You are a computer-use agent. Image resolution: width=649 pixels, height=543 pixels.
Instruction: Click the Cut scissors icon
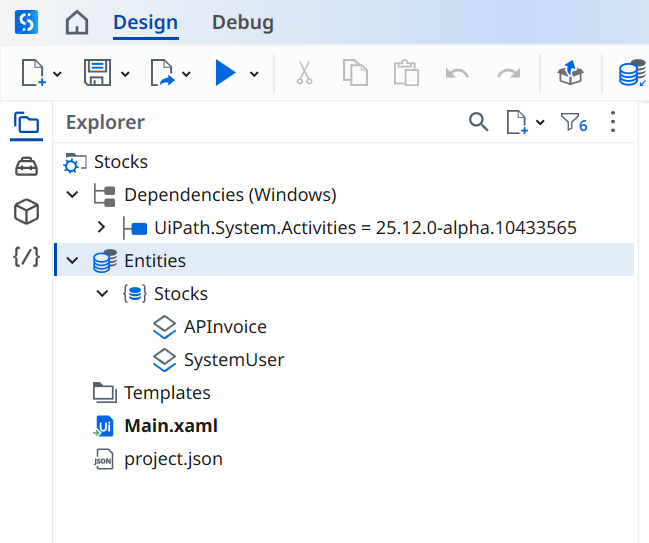pos(304,73)
